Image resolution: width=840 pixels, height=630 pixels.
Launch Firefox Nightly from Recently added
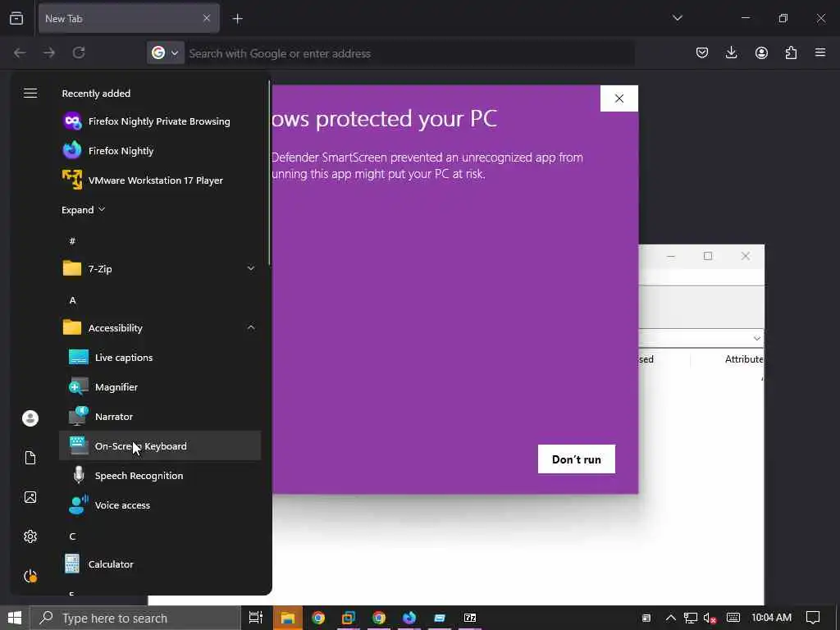[160, 151]
